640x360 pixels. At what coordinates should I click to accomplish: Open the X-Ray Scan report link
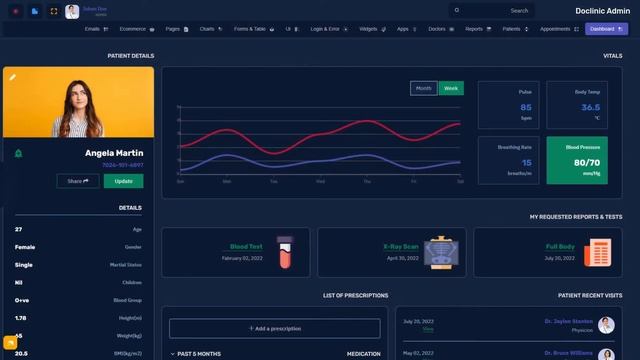click(x=401, y=247)
